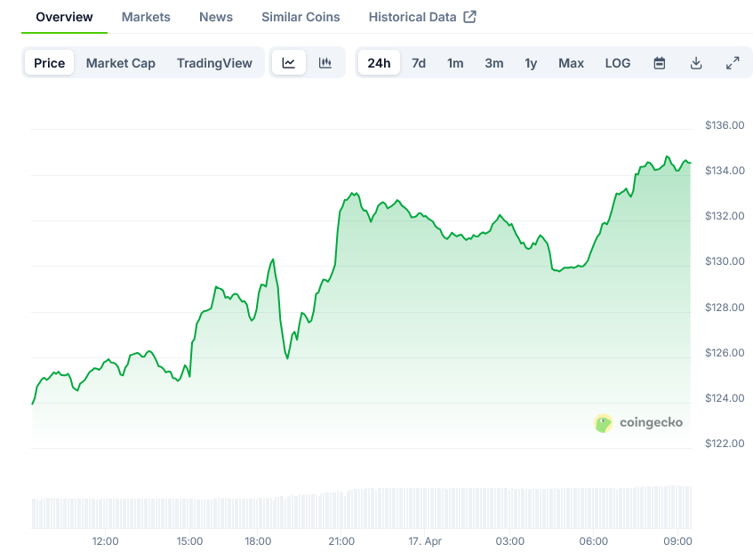Switch chart to Market Cap view

pyautogui.click(x=121, y=63)
